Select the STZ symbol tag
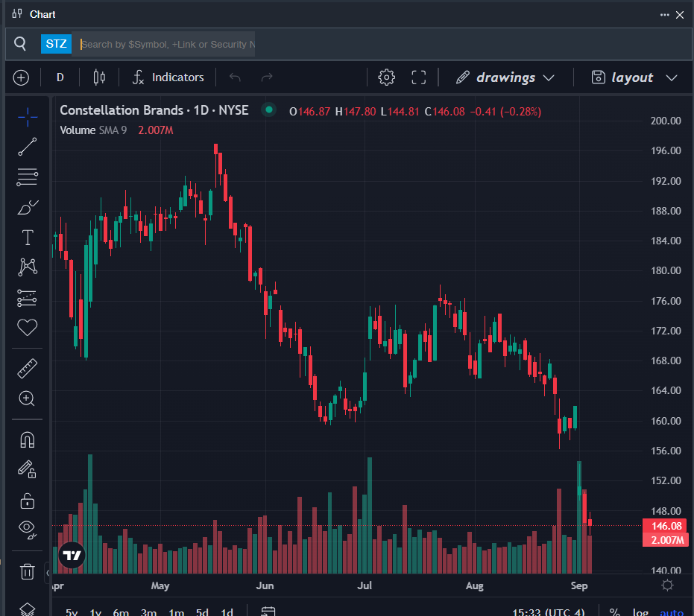Image resolution: width=694 pixels, height=616 pixels. click(x=56, y=44)
